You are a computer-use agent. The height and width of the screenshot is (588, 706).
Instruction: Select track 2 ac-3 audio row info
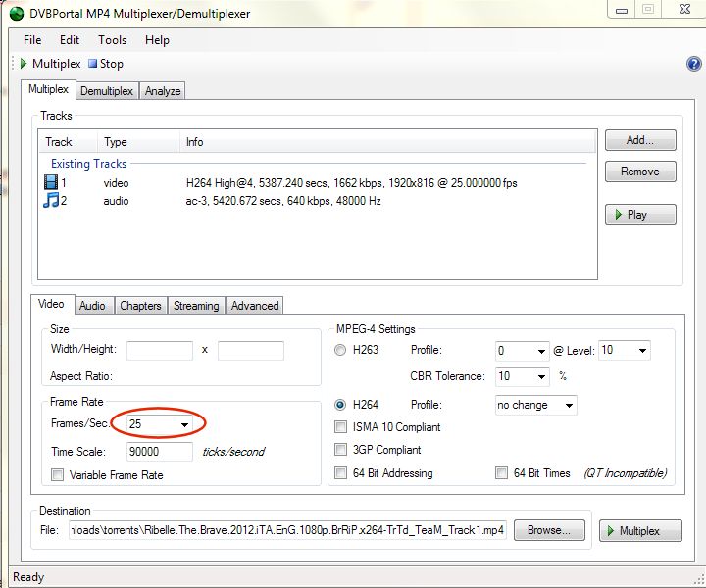pyautogui.click(x=283, y=201)
